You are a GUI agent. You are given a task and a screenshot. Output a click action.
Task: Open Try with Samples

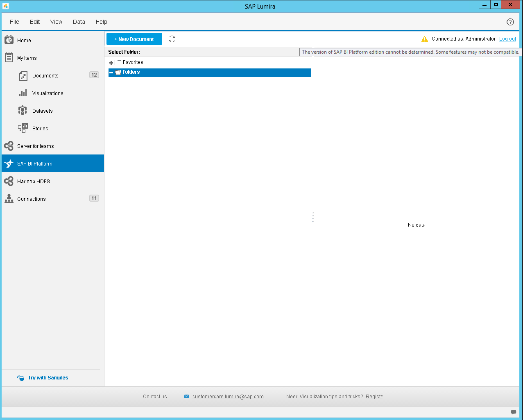(x=48, y=378)
